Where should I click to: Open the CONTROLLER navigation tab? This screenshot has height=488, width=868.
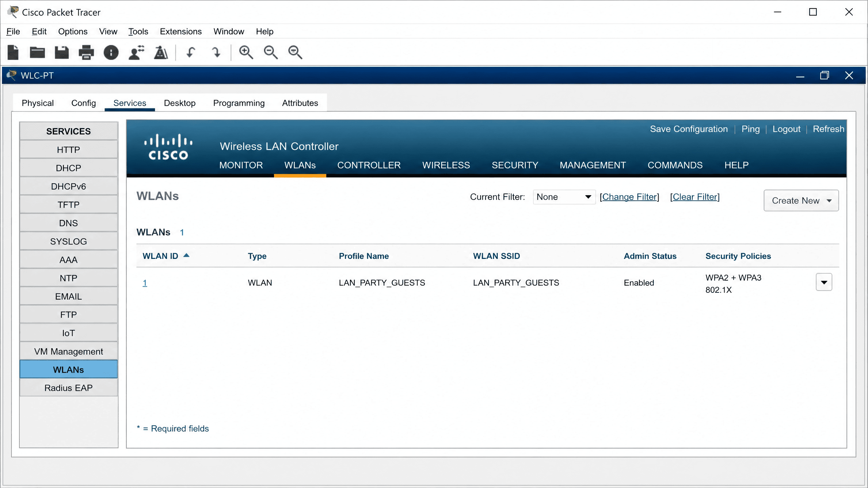[x=369, y=165]
